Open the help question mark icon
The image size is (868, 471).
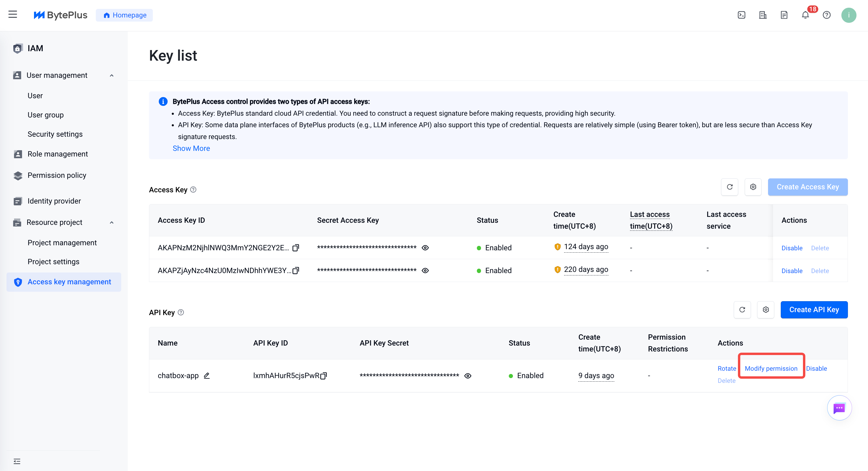tap(827, 15)
